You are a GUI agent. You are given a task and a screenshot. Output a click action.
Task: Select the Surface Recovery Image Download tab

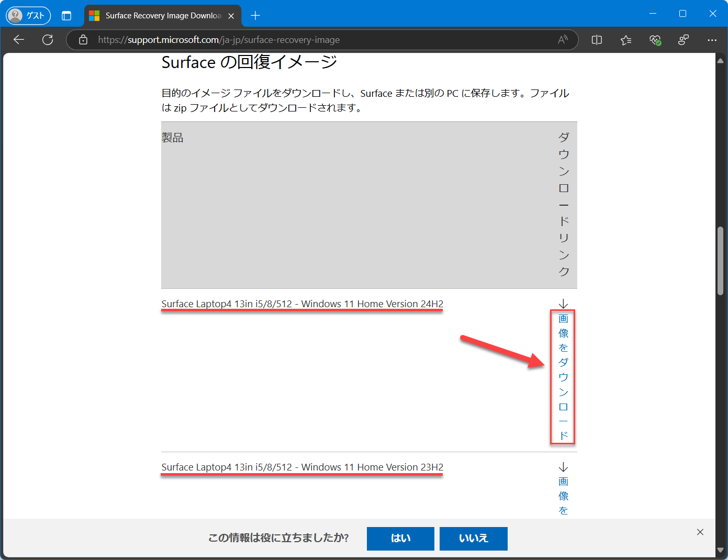coord(163,16)
